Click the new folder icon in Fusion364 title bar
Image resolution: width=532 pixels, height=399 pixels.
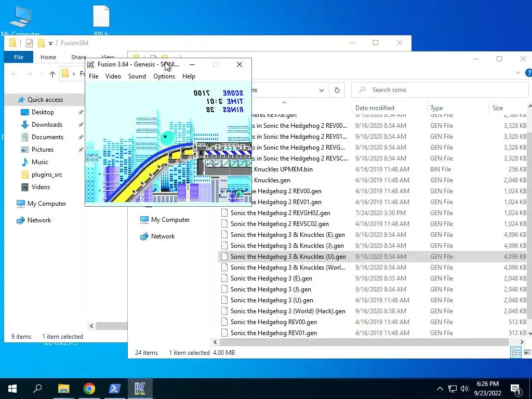click(41, 43)
